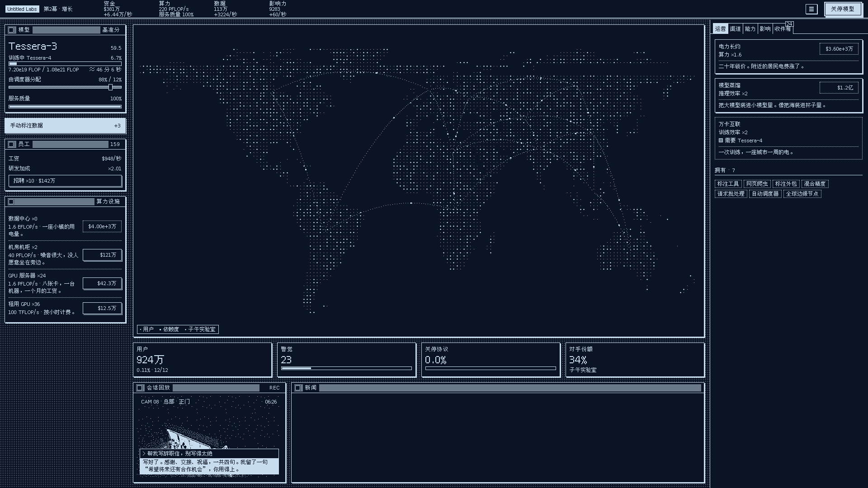The width and height of the screenshot is (868, 488).
Task: Buy 机房机柜 for $121万
Action: (x=102, y=255)
